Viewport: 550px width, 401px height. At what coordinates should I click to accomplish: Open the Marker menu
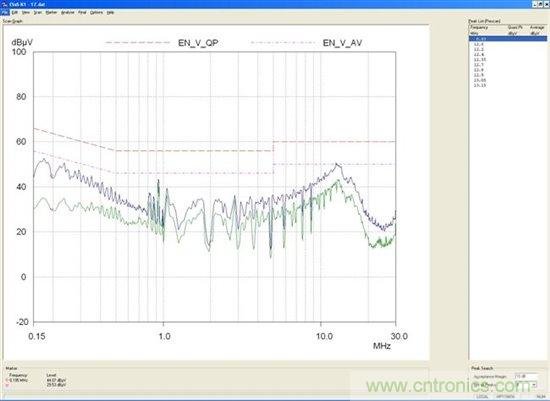pos(51,12)
